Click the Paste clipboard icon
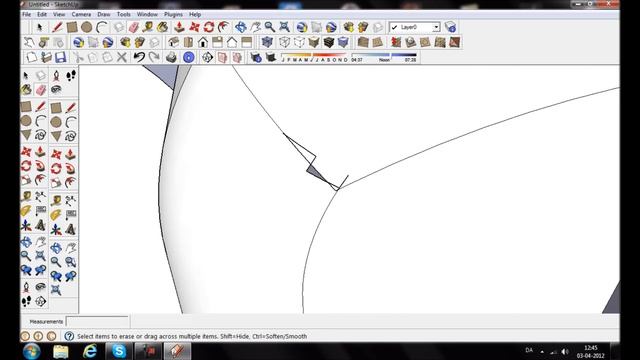This screenshot has height=360, width=640. point(107,57)
